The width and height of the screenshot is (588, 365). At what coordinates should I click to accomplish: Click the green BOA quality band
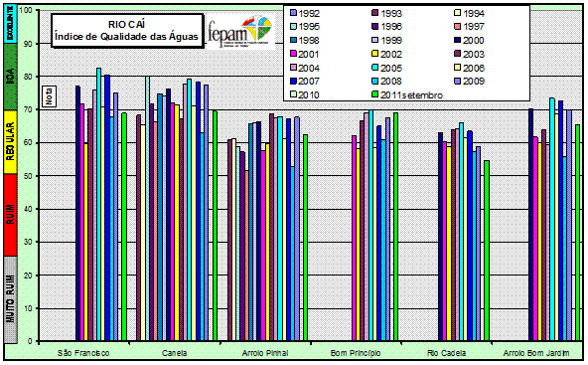coord(11,77)
